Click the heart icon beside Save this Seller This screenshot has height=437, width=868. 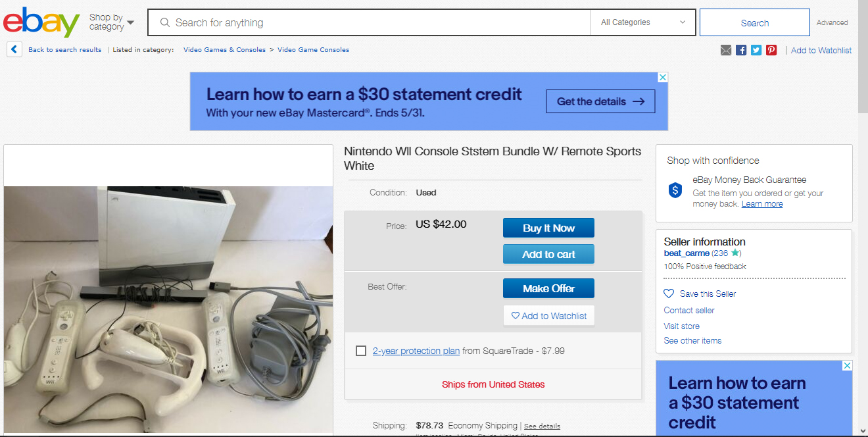click(x=669, y=294)
